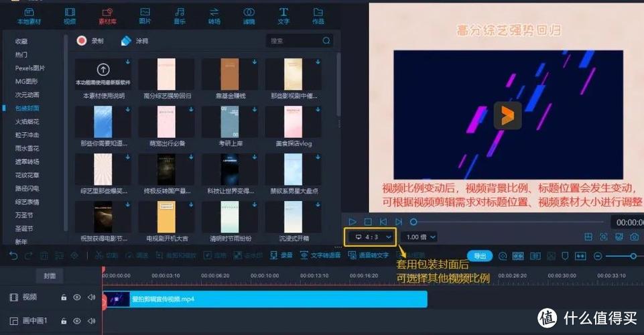Toggle lock on 视频 track

click(x=64, y=297)
